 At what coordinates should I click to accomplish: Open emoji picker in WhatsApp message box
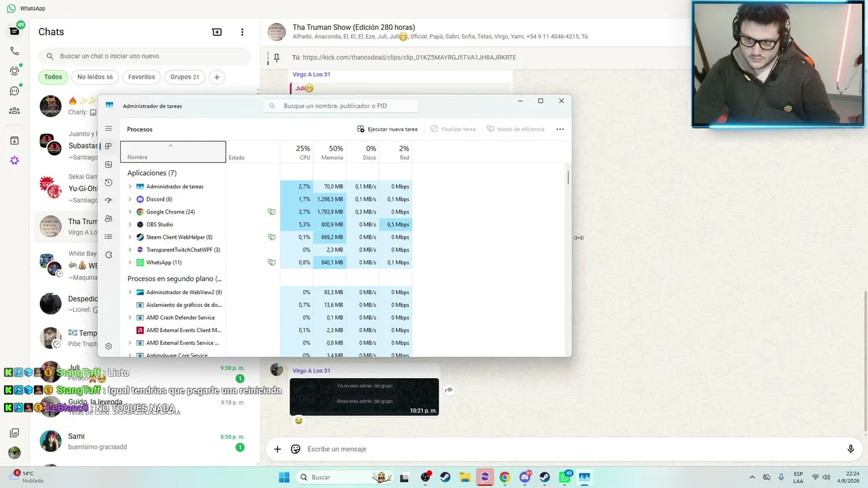(296, 449)
